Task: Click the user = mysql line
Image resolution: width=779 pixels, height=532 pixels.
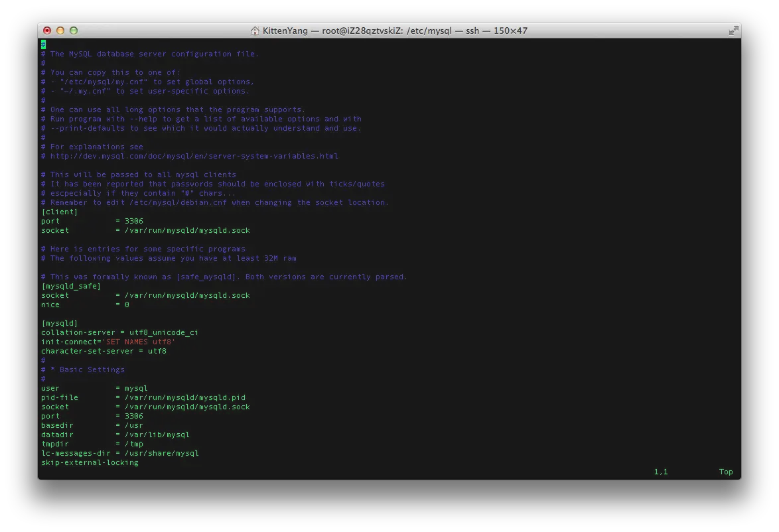Action: click(94, 389)
